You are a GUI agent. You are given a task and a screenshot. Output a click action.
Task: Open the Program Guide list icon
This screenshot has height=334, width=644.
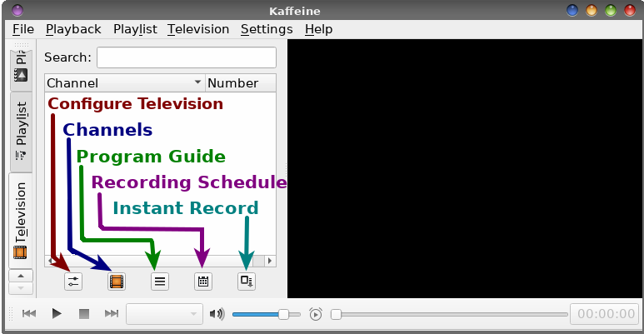[x=160, y=282]
